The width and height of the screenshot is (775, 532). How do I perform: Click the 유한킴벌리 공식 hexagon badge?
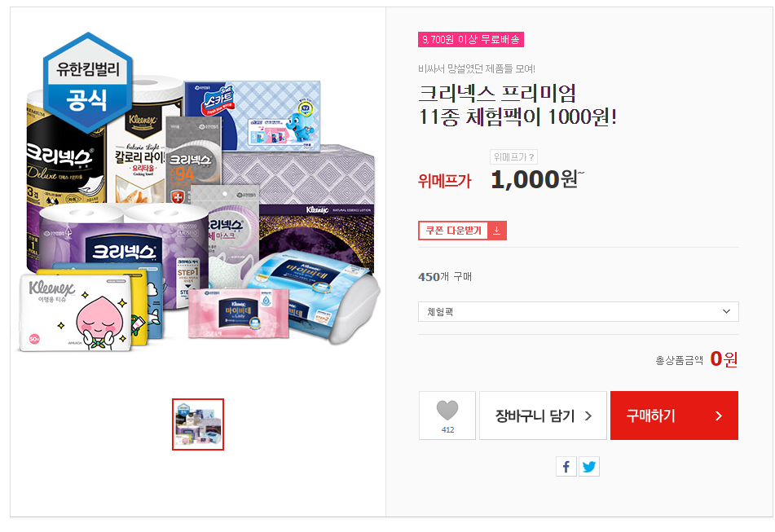pos(88,83)
